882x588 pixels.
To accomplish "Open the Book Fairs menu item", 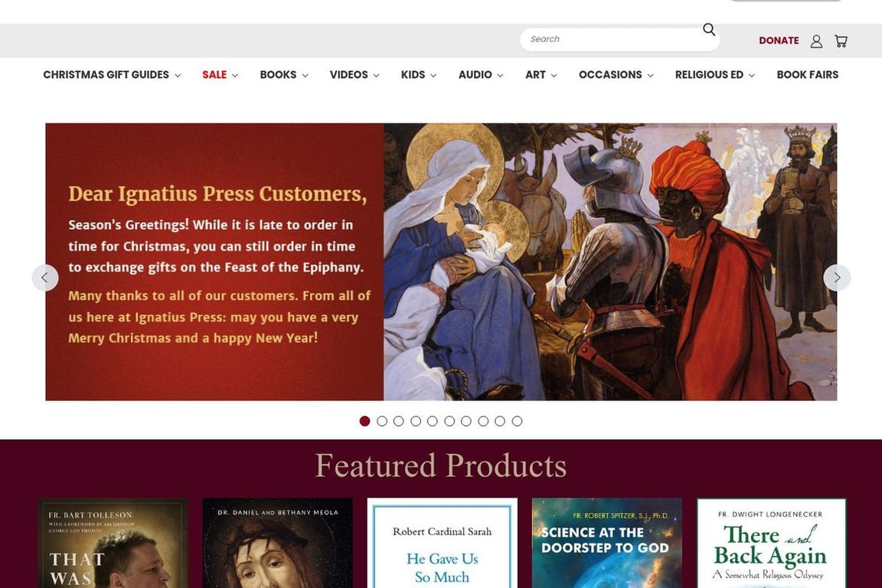I will (807, 75).
